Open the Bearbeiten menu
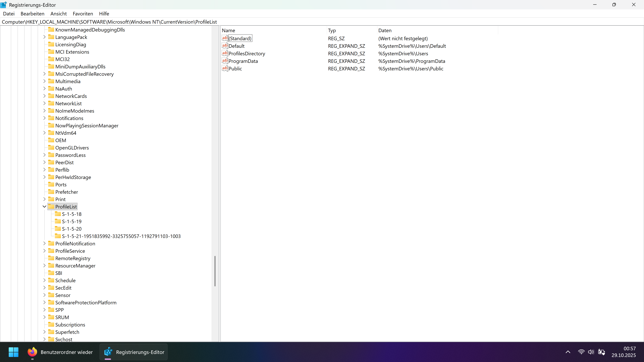 coord(33,14)
